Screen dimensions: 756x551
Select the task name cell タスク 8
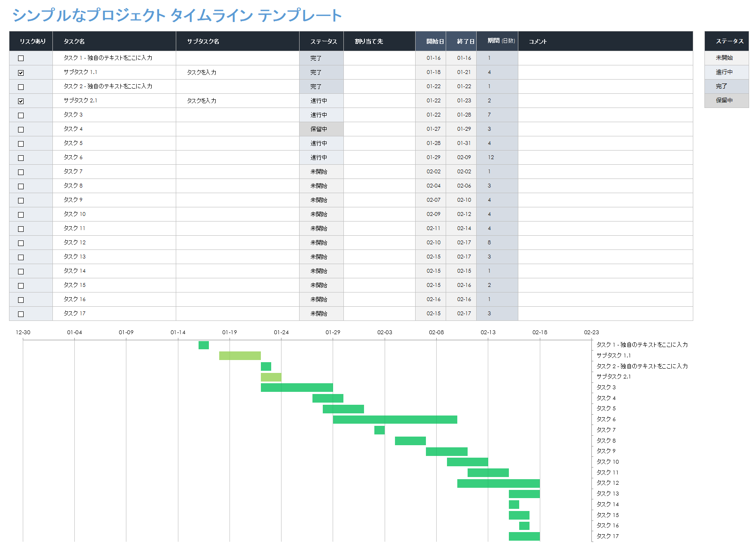tap(114, 186)
